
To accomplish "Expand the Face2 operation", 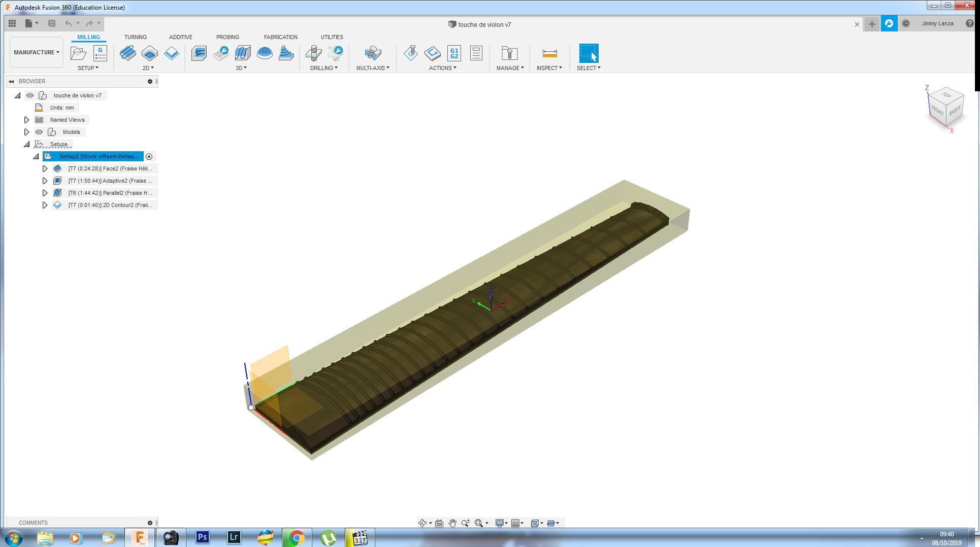I will coord(45,168).
